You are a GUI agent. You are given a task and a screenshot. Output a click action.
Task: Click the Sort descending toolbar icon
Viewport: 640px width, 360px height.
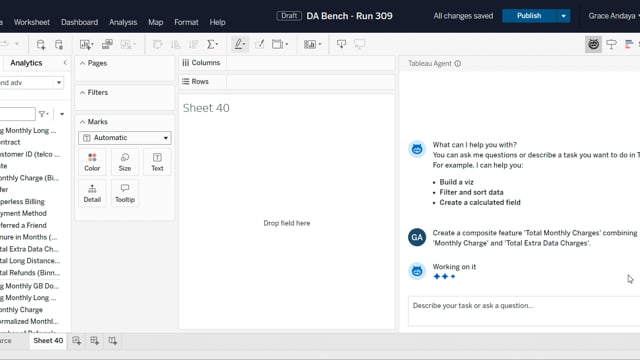[194, 44]
